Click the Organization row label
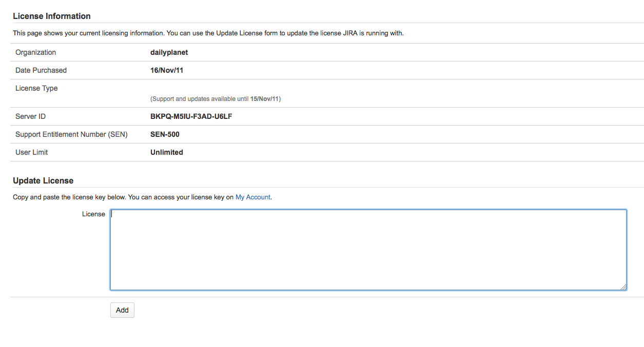Viewport: 644px width, 347px height. click(x=36, y=52)
